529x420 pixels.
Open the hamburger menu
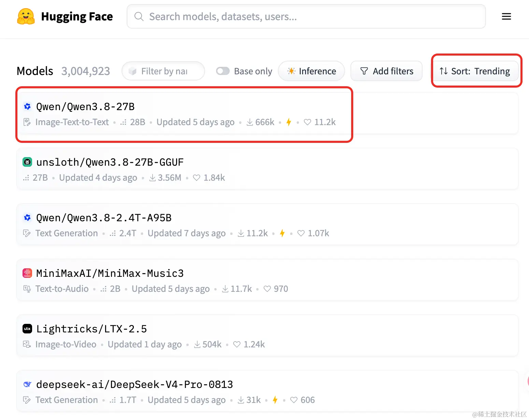(x=506, y=16)
